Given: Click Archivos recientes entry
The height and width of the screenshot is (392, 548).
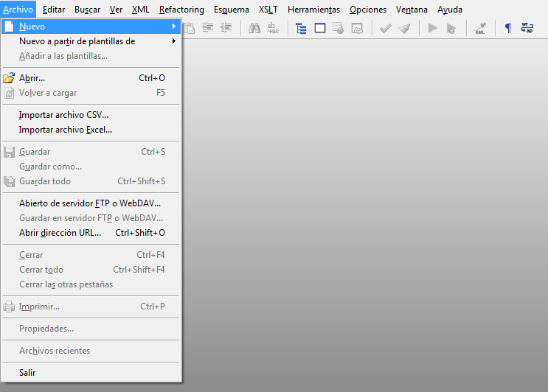Looking at the screenshot, I should pos(91,351).
